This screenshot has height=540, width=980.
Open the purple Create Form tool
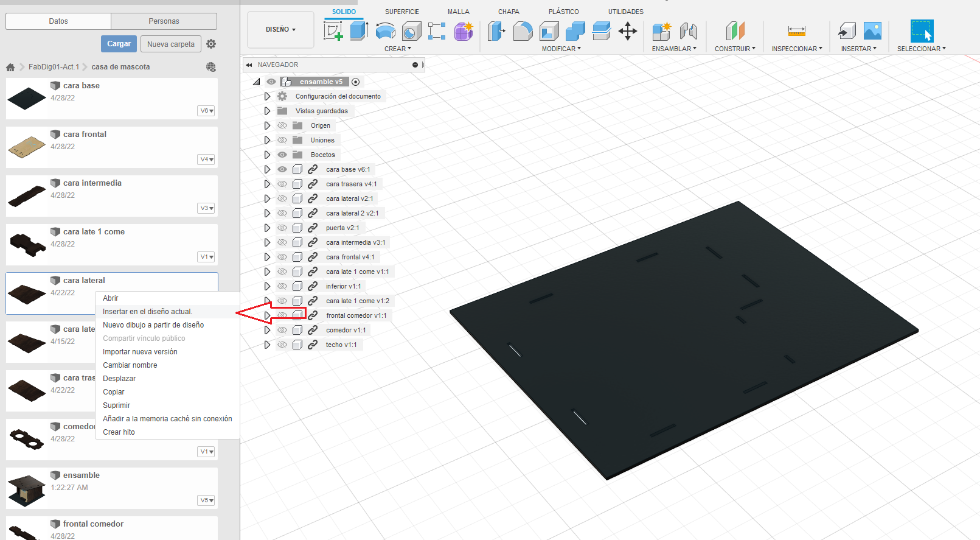(463, 30)
